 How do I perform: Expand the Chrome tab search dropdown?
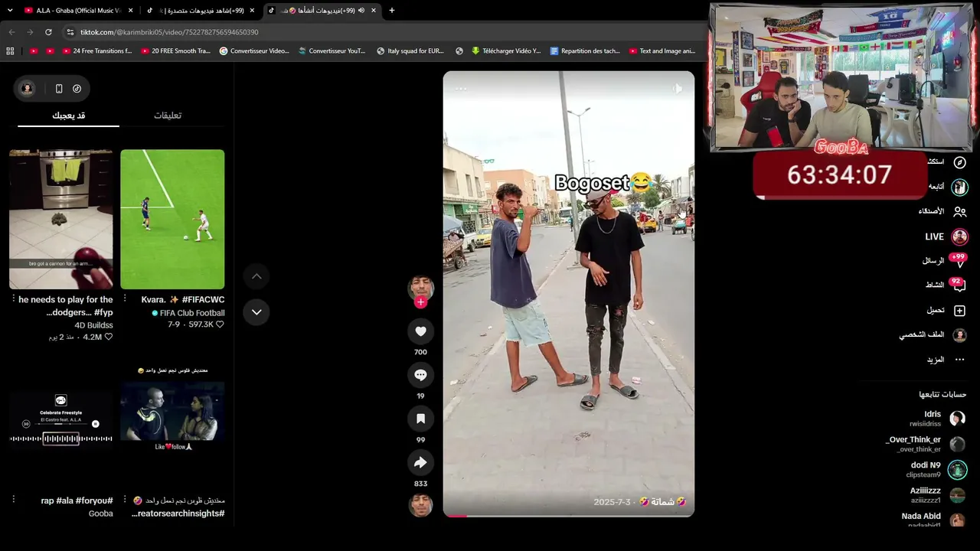[x=8, y=11]
